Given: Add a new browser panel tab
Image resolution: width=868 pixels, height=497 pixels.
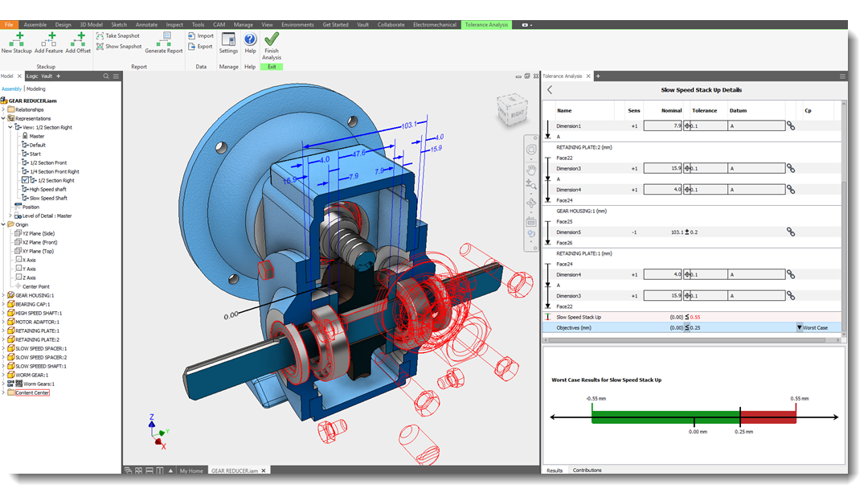Looking at the screenshot, I should (58, 76).
